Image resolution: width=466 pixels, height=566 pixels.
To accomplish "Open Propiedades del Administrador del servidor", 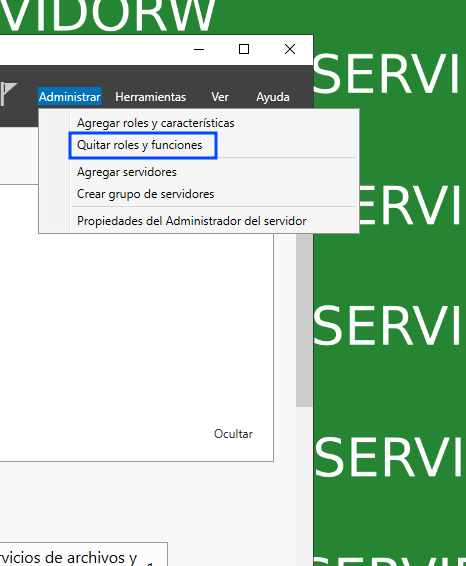I will point(192,221).
